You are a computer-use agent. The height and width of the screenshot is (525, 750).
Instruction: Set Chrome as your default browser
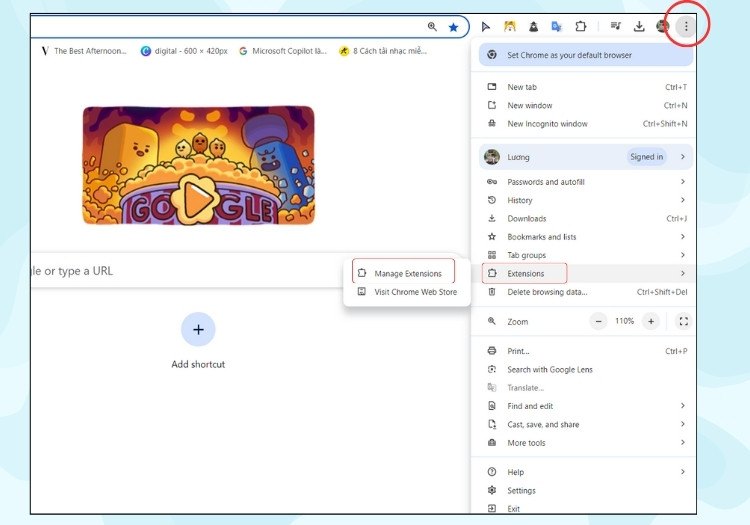tap(585, 55)
